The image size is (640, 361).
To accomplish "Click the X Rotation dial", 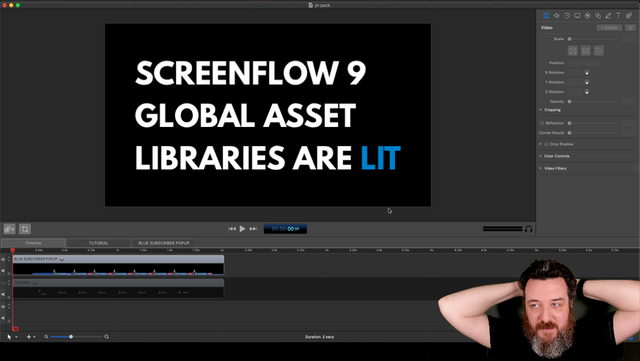I will (587, 72).
